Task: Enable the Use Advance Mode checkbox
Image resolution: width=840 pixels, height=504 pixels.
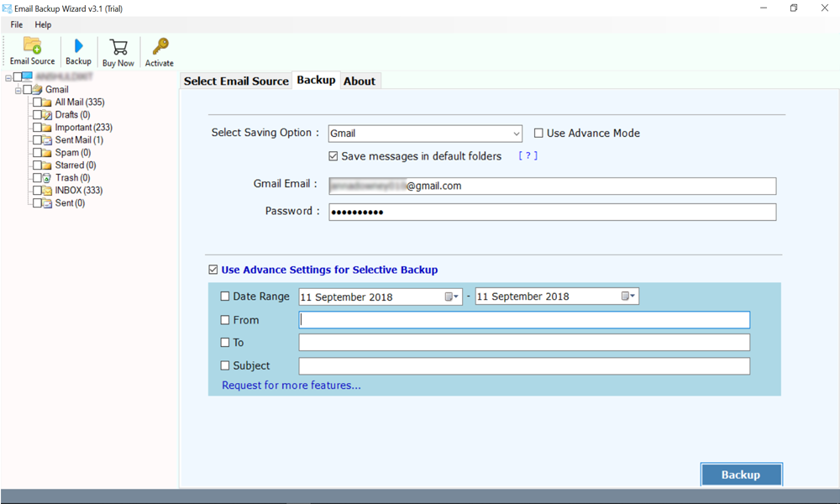Action: [x=539, y=133]
